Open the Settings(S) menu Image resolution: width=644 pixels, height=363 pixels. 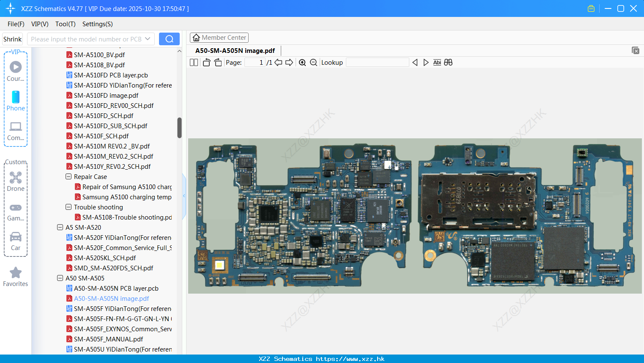98,24
